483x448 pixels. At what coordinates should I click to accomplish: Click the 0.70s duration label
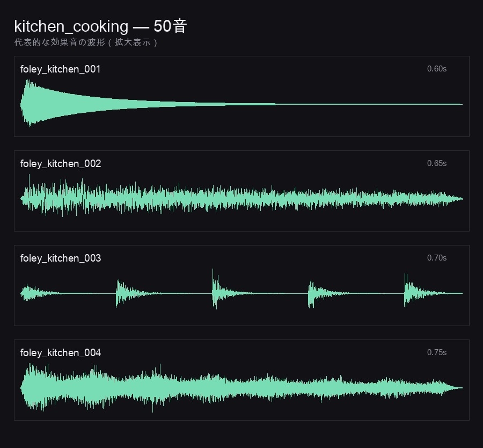pyautogui.click(x=436, y=258)
